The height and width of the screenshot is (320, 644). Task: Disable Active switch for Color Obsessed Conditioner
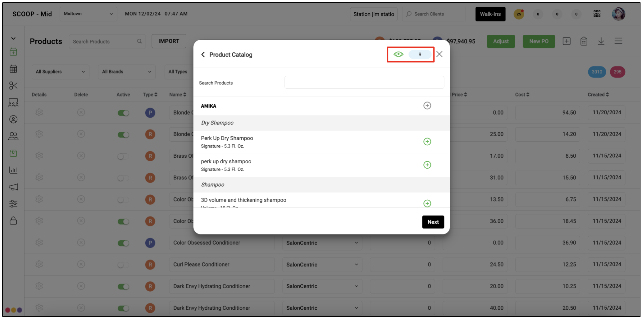click(123, 243)
